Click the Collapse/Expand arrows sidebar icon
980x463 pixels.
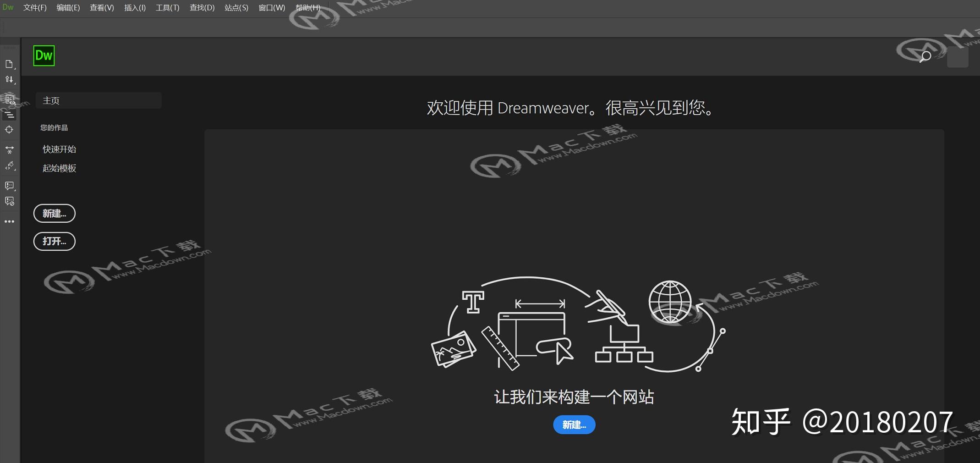point(9,149)
